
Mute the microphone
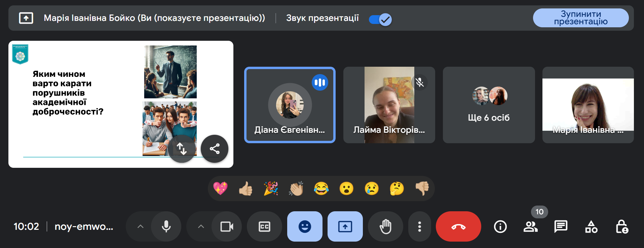point(166,226)
